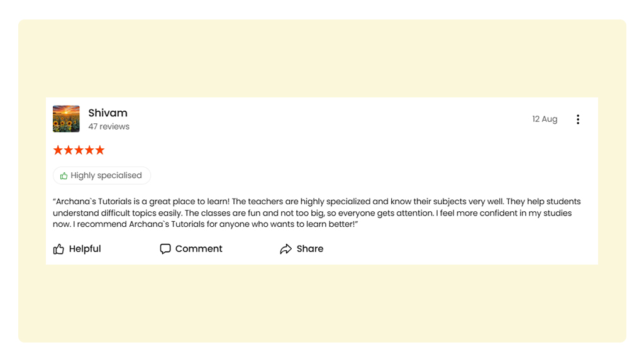
Task: Select the fourth rating star
Action: 89,150
